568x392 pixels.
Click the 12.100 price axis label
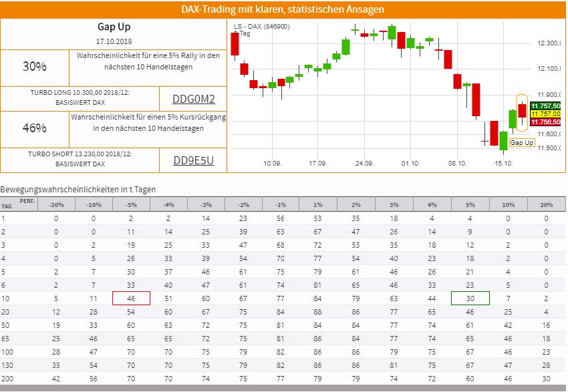(x=549, y=68)
